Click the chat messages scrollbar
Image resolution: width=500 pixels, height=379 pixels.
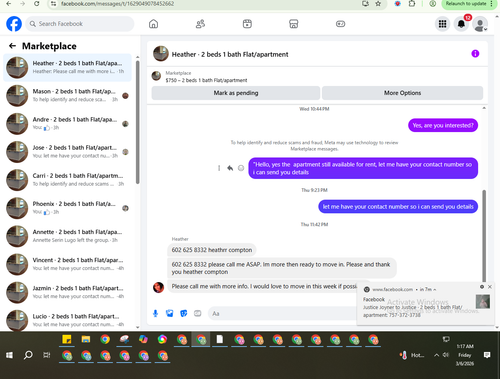(x=484, y=236)
